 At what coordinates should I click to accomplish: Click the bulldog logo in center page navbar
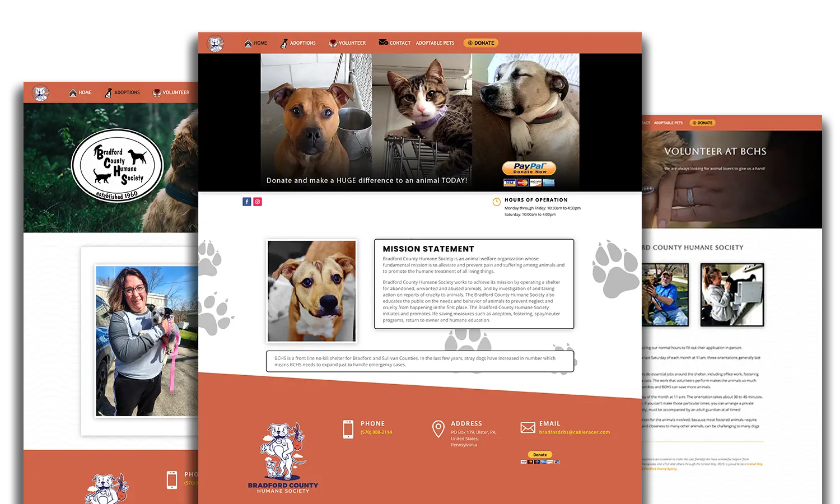click(x=215, y=43)
